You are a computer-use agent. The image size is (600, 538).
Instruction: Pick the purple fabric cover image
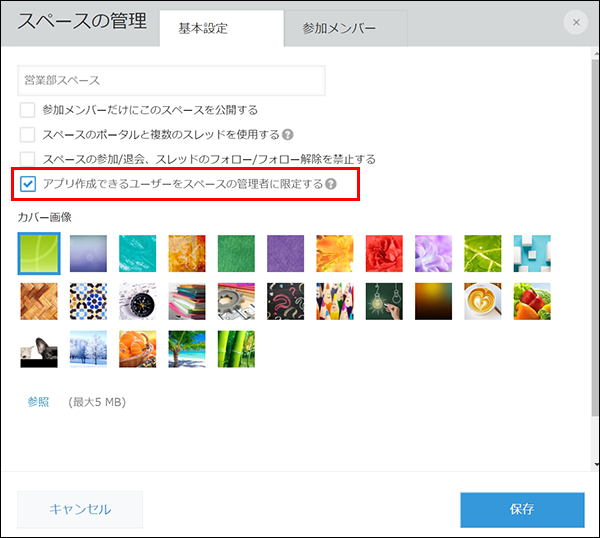coord(285,253)
